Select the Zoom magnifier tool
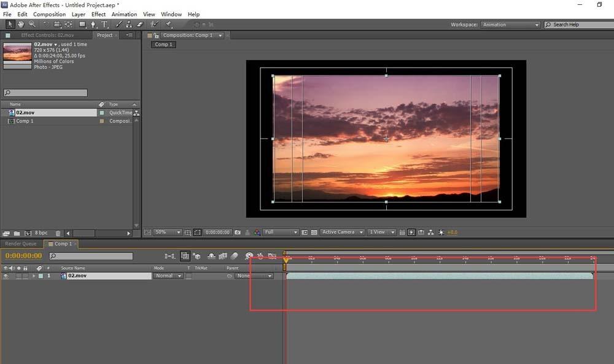 click(32, 25)
